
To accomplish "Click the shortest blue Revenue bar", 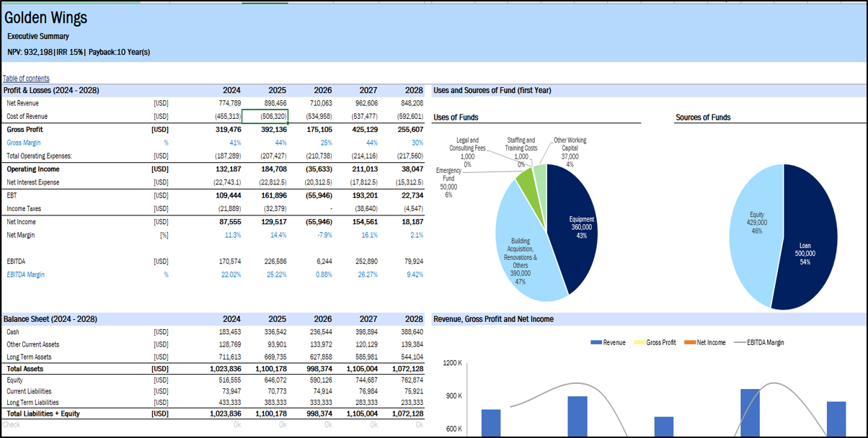I will coord(664,426).
